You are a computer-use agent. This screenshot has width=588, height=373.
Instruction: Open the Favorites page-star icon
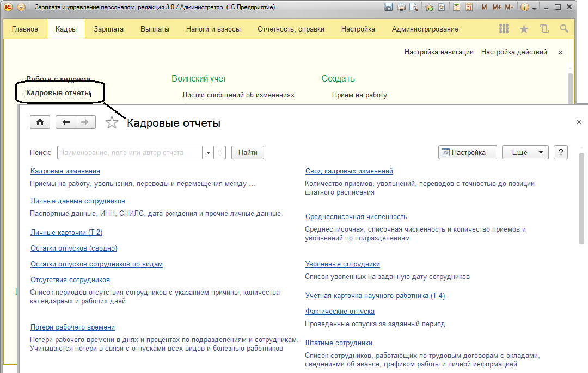point(442,7)
